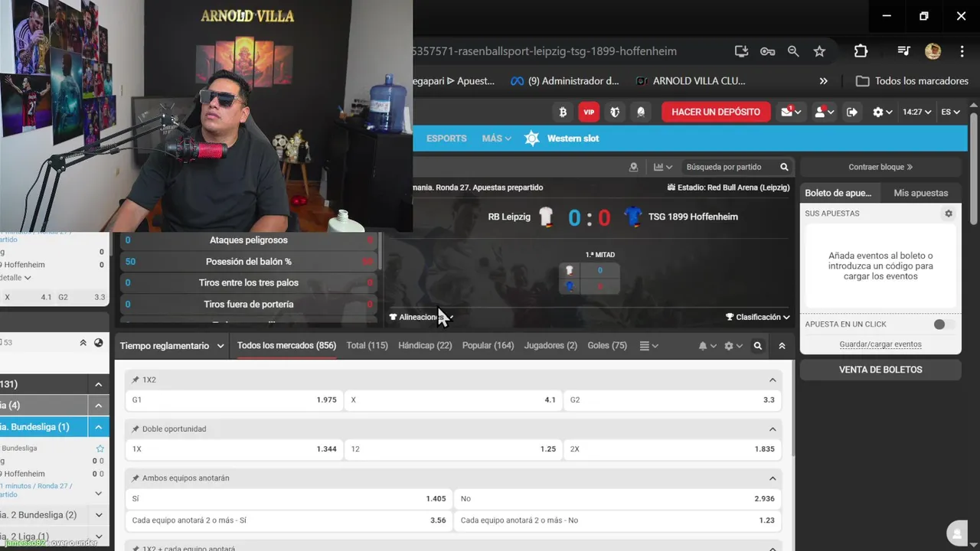Screen dimensions: 980x551
Task: Click the logout exit icon
Action: [852, 112]
